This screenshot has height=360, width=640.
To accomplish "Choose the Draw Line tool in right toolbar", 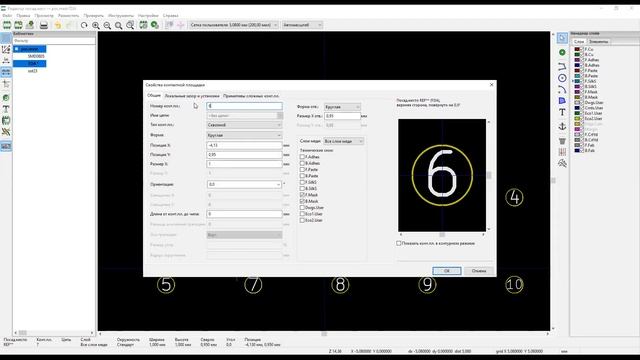I will pos(562,66).
